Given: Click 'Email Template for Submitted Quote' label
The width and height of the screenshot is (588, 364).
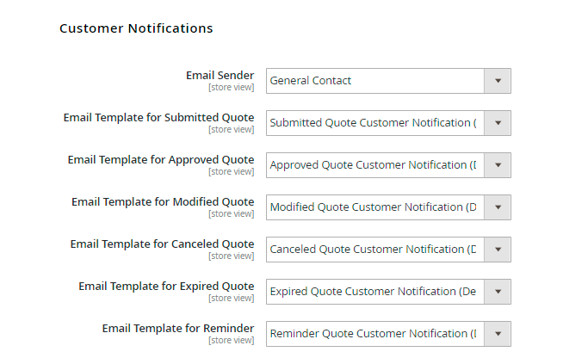Looking at the screenshot, I should 158,118.
